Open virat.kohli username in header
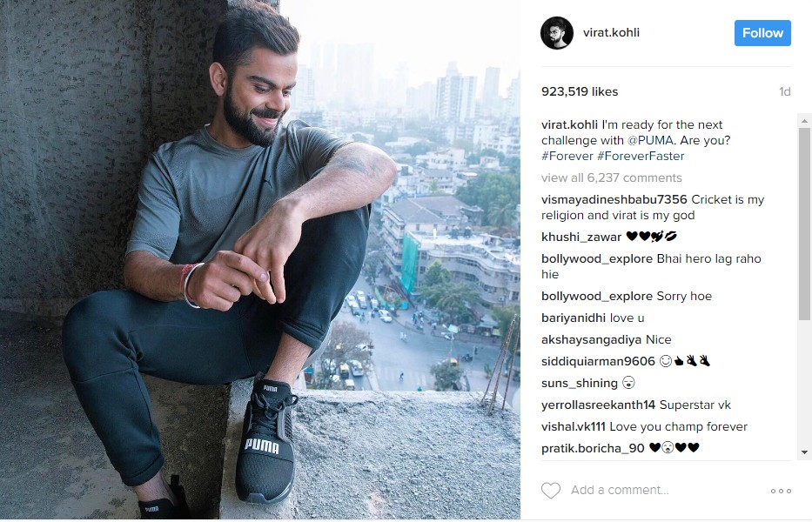 point(611,33)
